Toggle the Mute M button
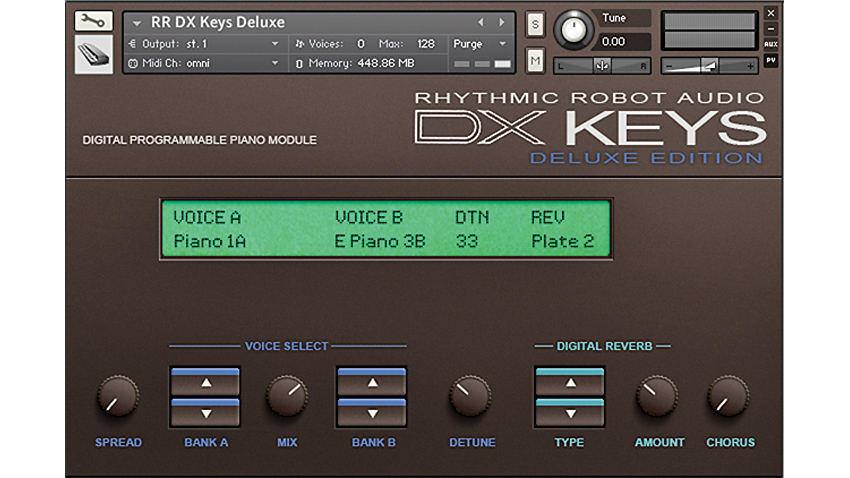The width and height of the screenshot is (850, 478). (535, 60)
